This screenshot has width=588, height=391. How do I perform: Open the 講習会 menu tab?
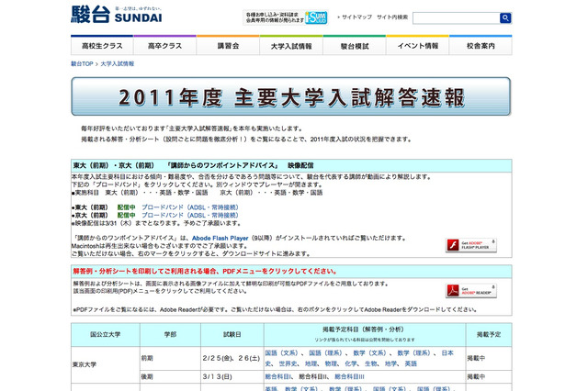[x=228, y=46]
